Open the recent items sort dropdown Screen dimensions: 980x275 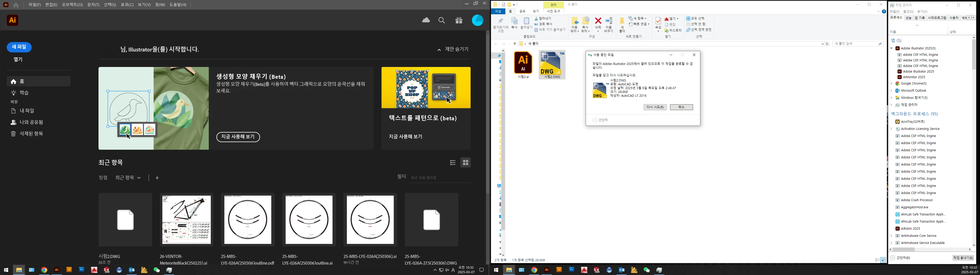[128, 178]
